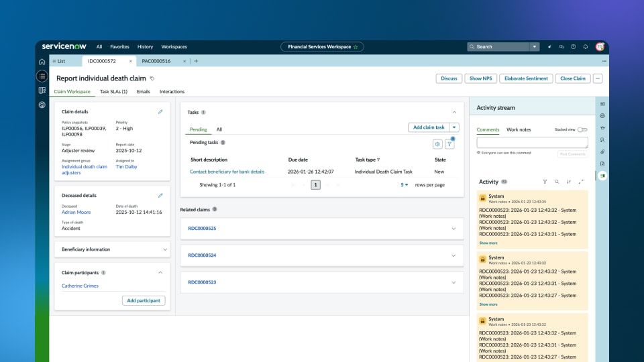Open the search scope dropdown in header
This screenshot has height=362, width=644.
pyautogui.click(x=535, y=47)
